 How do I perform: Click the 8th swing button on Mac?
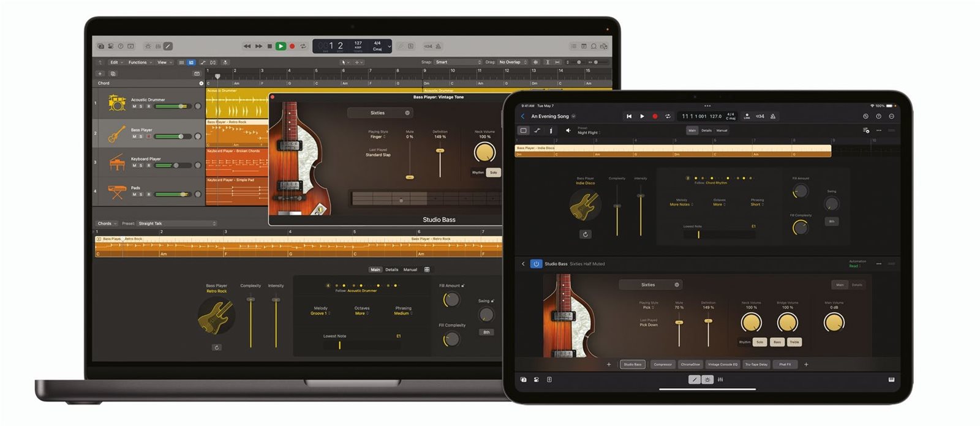tap(486, 332)
